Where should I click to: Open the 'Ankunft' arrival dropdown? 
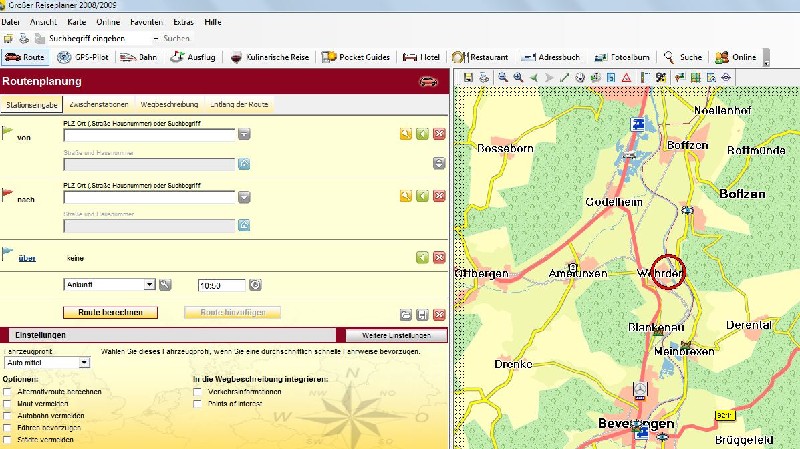(x=149, y=285)
